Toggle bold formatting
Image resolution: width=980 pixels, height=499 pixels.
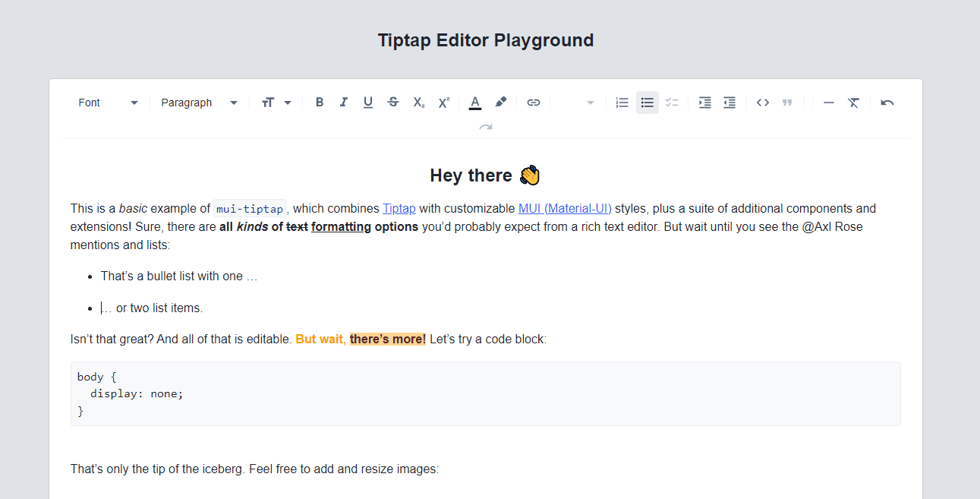(x=320, y=103)
